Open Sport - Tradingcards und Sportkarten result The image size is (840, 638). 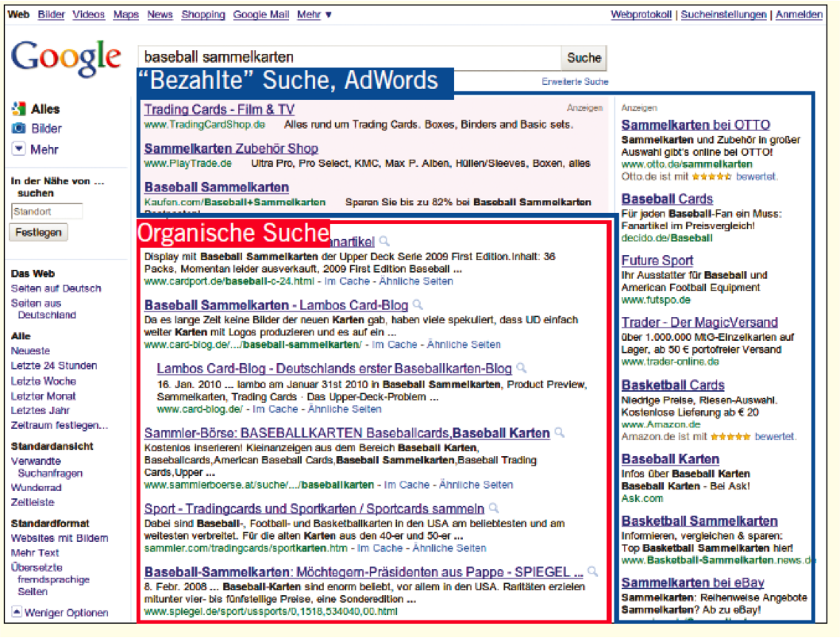314,508
